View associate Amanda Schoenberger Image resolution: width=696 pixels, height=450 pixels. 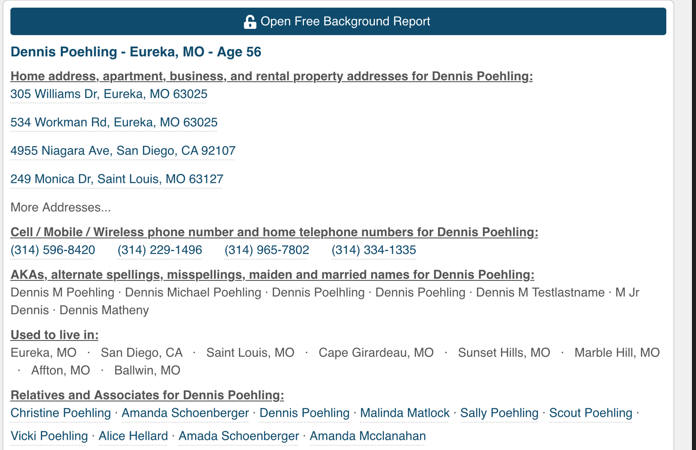point(185,413)
